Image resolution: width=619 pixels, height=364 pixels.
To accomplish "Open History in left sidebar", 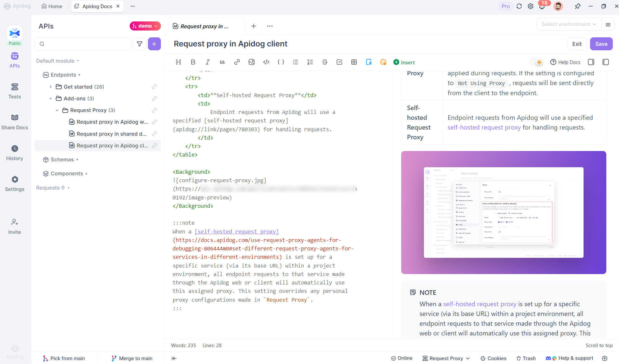I will pyautogui.click(x=15, y=153).
